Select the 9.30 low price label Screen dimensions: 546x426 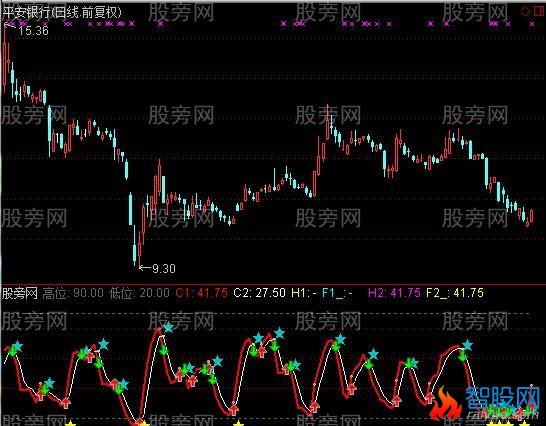pos(164,269)
